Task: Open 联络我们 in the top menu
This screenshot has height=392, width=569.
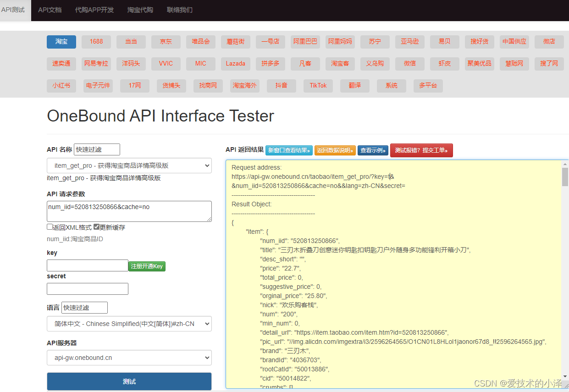Action: point(180,10)
